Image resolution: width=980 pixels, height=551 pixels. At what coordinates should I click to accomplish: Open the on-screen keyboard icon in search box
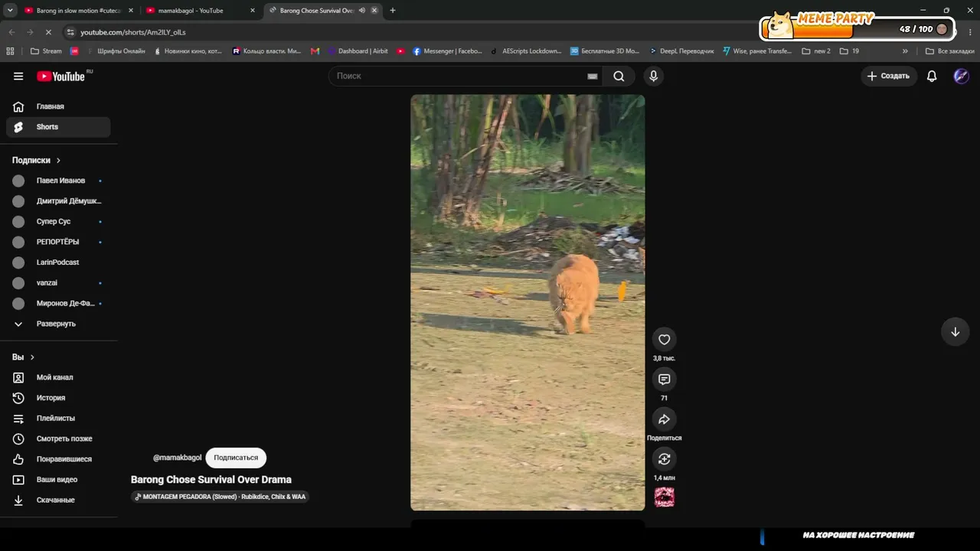[592, 76]
